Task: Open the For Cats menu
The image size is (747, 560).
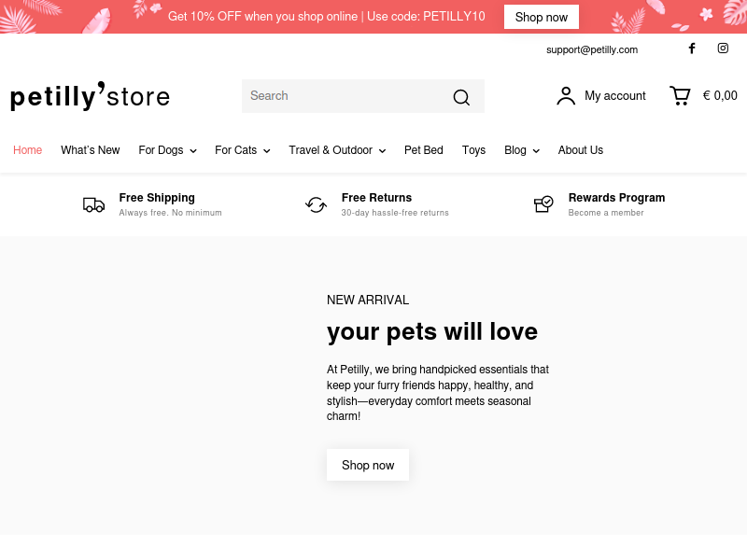Action: click(x=235, y=150)
